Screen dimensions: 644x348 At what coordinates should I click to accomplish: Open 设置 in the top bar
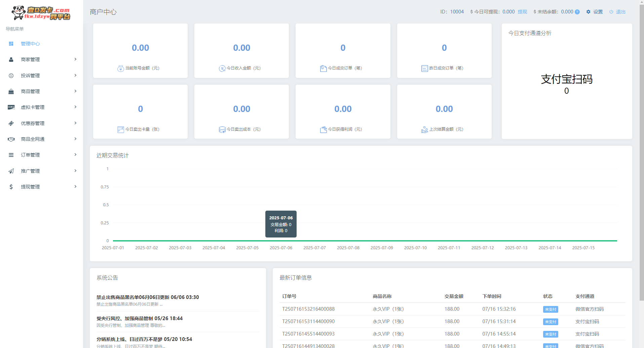click(x=598, y=12)
